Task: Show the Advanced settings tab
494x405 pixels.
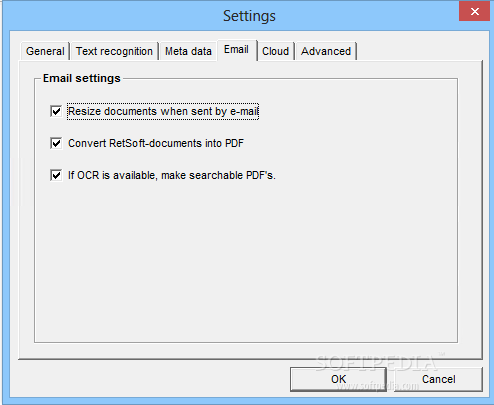Action: pyautogui.click(x=326, y=51)
